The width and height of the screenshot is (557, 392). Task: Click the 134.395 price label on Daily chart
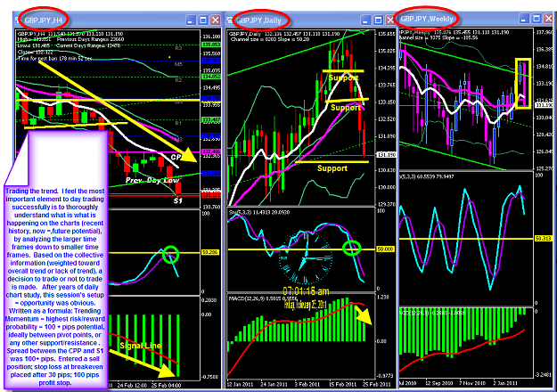[387, 68]
